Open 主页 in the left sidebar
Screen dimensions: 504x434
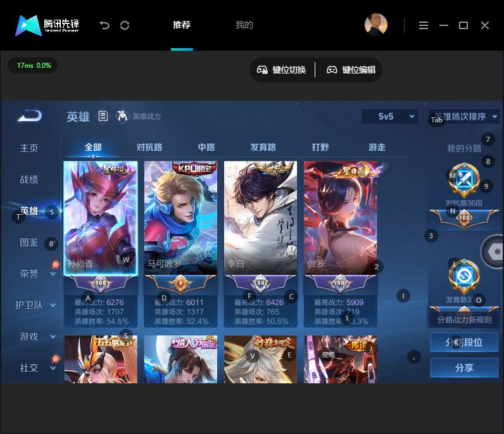(x=29, y=148)
